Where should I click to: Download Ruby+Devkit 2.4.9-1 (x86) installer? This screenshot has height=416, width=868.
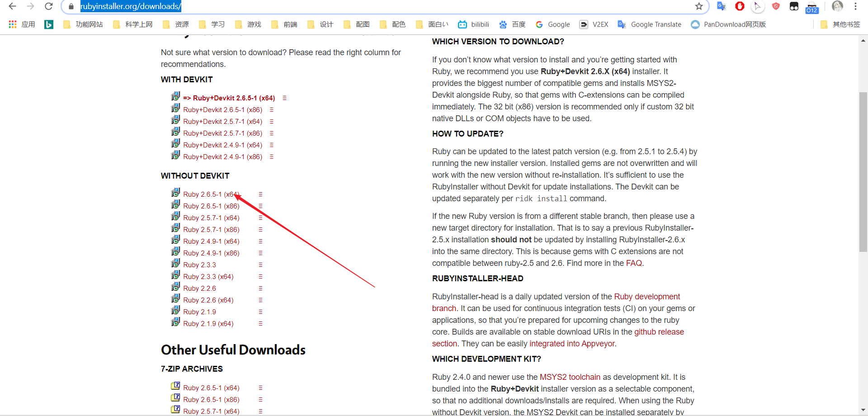(x=223, y=157)
